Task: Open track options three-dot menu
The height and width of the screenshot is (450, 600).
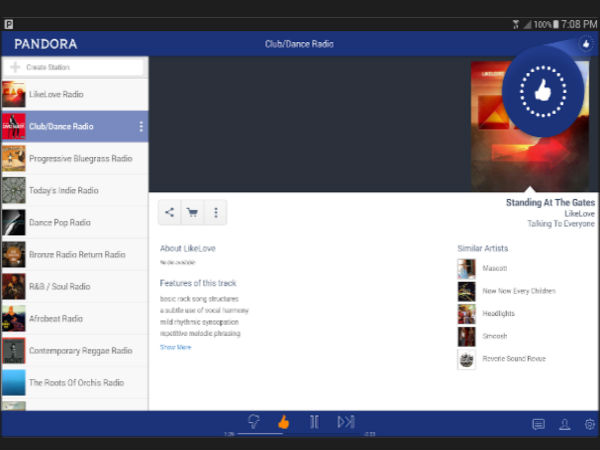Action: (215, 212)
